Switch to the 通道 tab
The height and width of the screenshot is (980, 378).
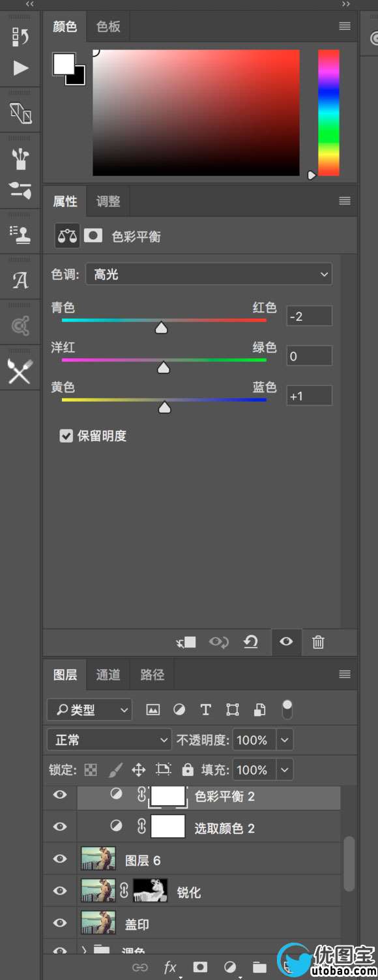[x=108, y=675]
